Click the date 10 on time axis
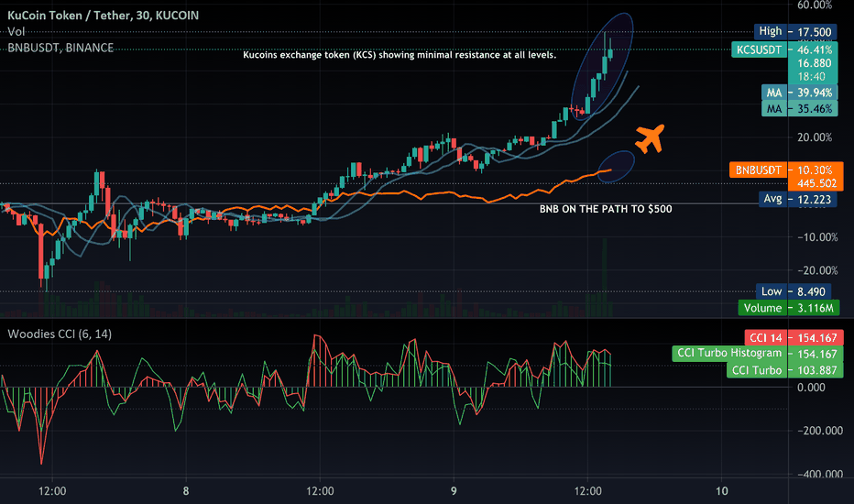854x504 pixels. pos(722,491)
